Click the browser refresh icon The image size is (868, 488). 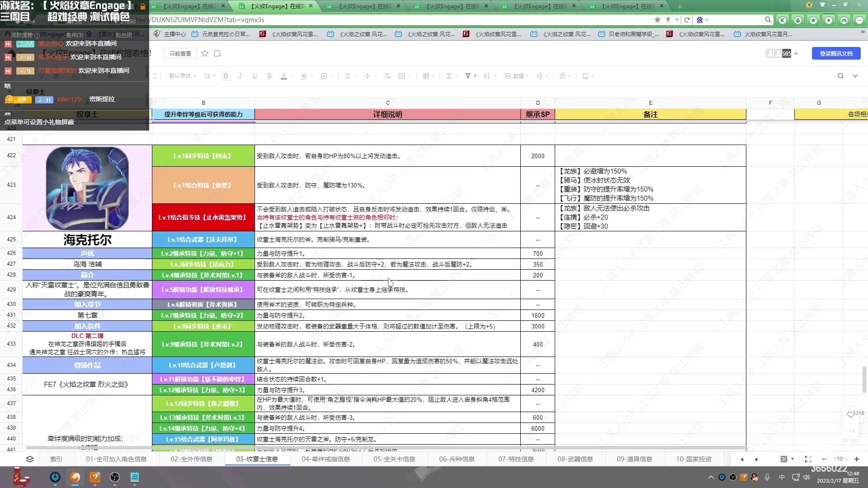point(687,20)
